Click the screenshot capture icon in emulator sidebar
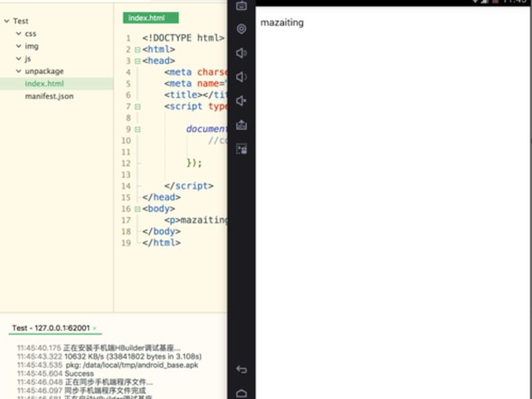Viewport: 532px width, 399px height. 241,148
